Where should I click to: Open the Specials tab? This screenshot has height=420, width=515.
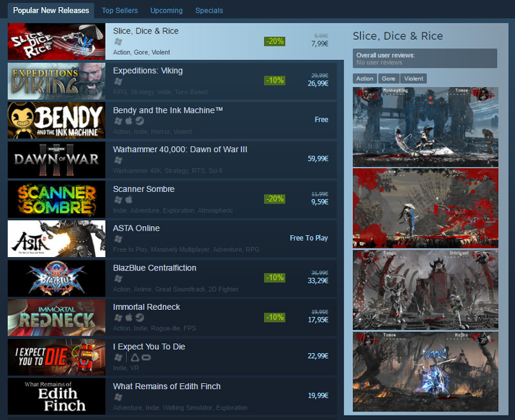209,10
